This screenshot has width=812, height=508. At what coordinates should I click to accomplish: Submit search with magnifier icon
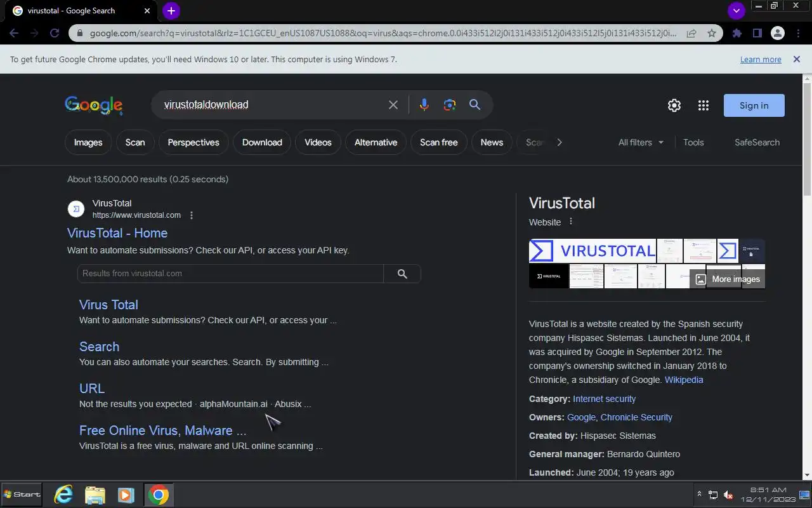pyautogui.click(x=475, y=105)
